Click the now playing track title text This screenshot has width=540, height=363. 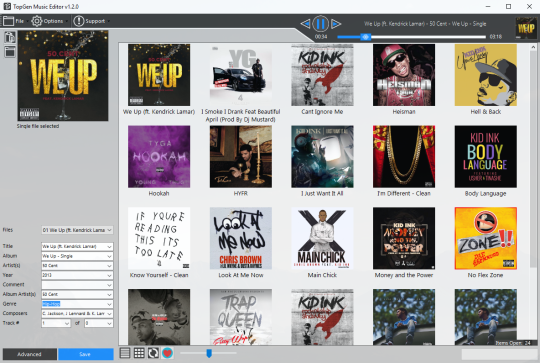point(425,24)
